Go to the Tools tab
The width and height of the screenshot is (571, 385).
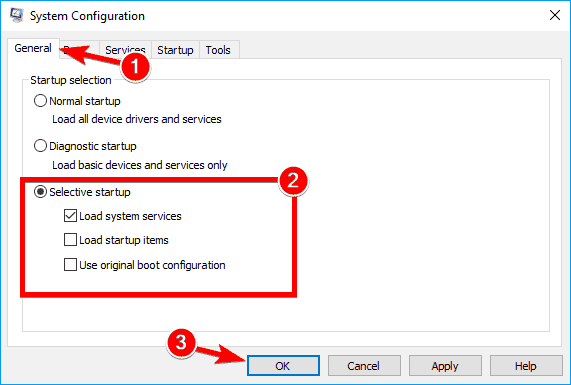coord(218,50)
